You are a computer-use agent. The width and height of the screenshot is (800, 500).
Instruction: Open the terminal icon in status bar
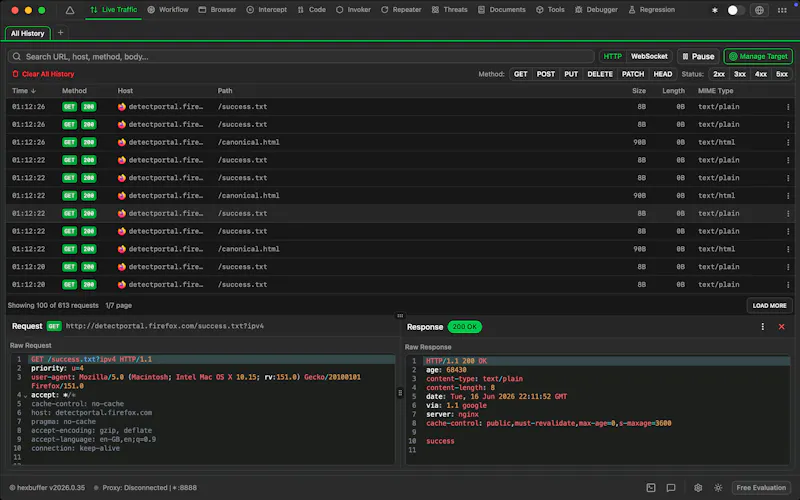pyautogui.click(x=651, y=488)
